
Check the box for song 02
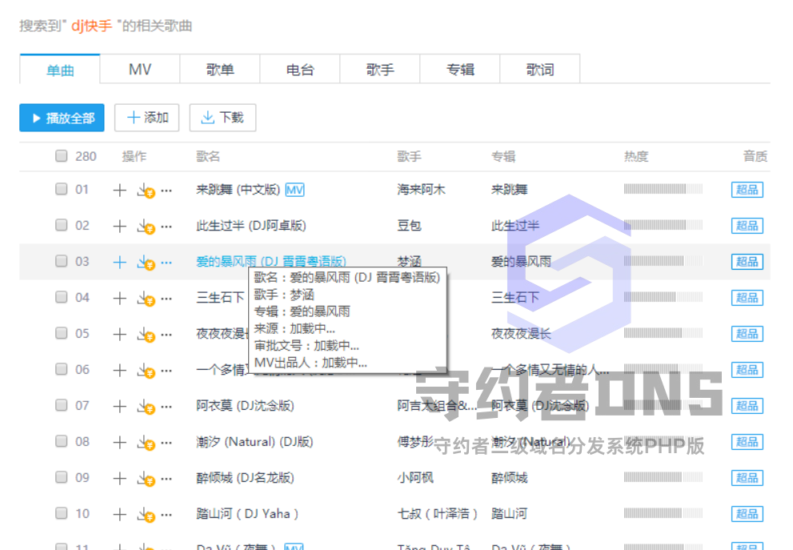(x=62, y=226)
